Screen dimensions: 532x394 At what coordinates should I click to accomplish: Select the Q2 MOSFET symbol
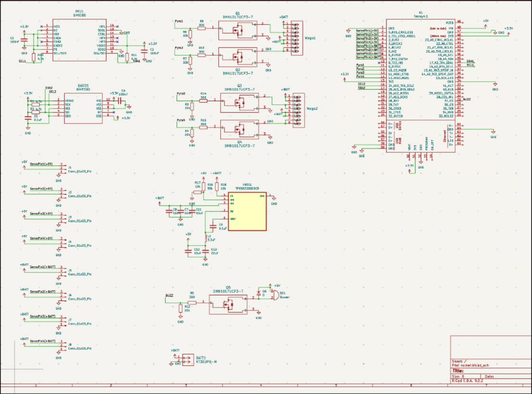point(238,57)
